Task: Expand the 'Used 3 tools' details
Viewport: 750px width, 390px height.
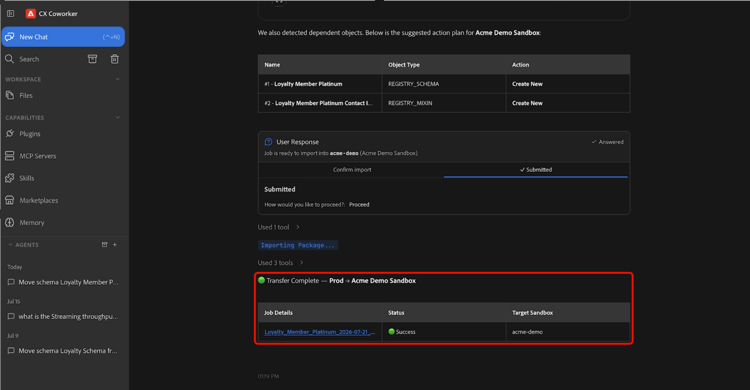Action: pos(280,263)
